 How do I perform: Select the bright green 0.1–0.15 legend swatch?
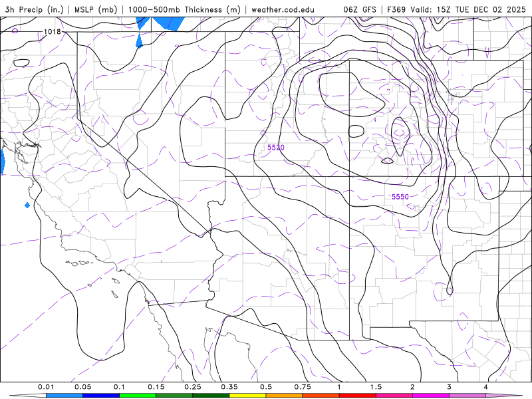(x=138, y=396)
